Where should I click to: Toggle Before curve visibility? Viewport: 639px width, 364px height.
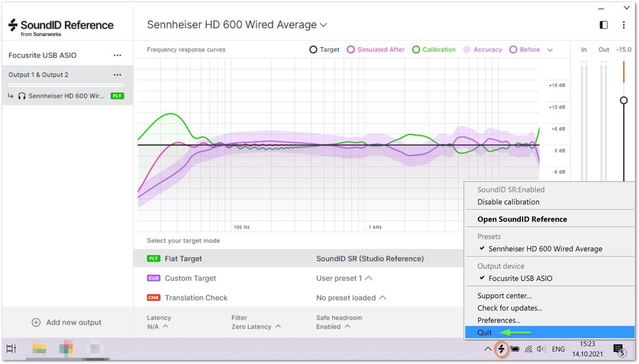(x=525, y=50)
